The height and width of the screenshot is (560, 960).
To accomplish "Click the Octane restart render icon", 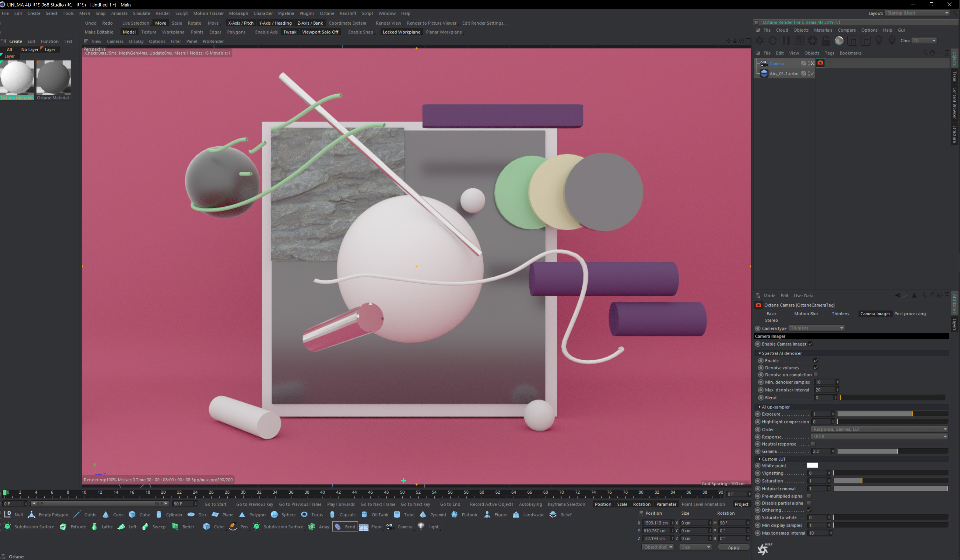I will point(773,41).
